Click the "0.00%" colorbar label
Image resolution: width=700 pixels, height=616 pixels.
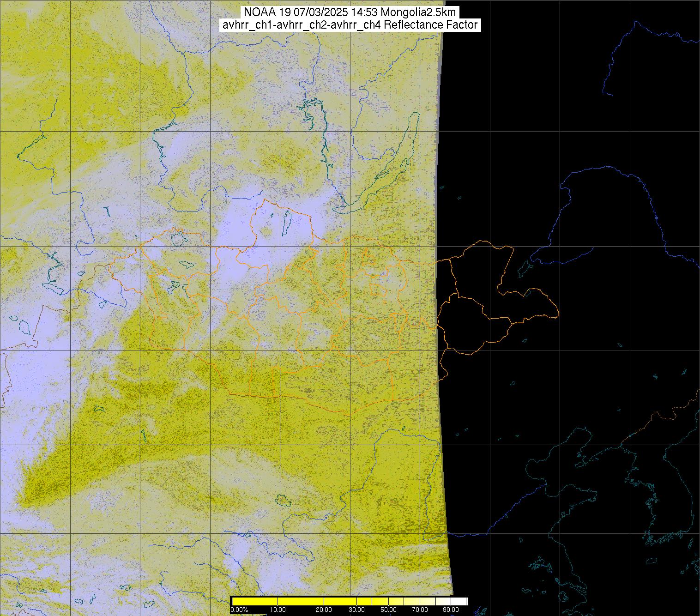tap(239, 610)
